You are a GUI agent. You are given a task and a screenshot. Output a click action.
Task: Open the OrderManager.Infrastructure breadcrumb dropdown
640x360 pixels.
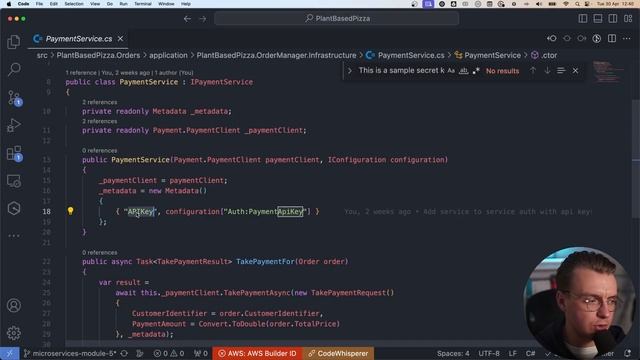[276, 55]
